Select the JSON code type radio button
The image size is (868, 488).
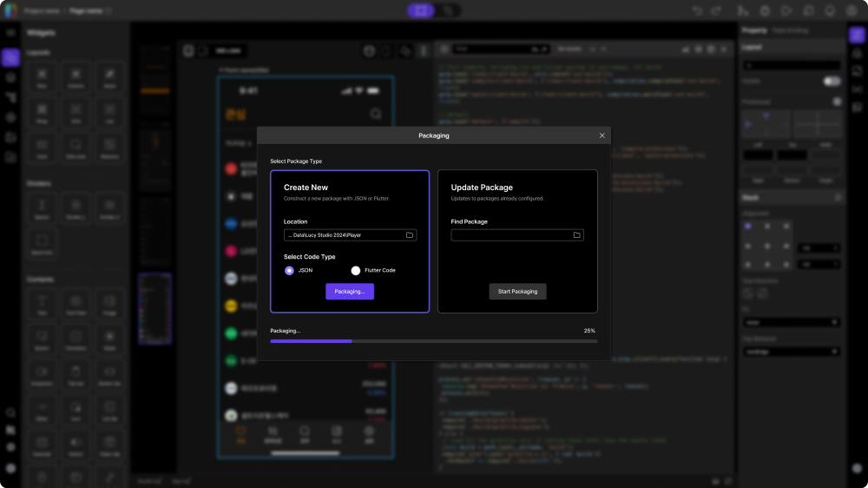pyautogui.click(x=290, y=271)
